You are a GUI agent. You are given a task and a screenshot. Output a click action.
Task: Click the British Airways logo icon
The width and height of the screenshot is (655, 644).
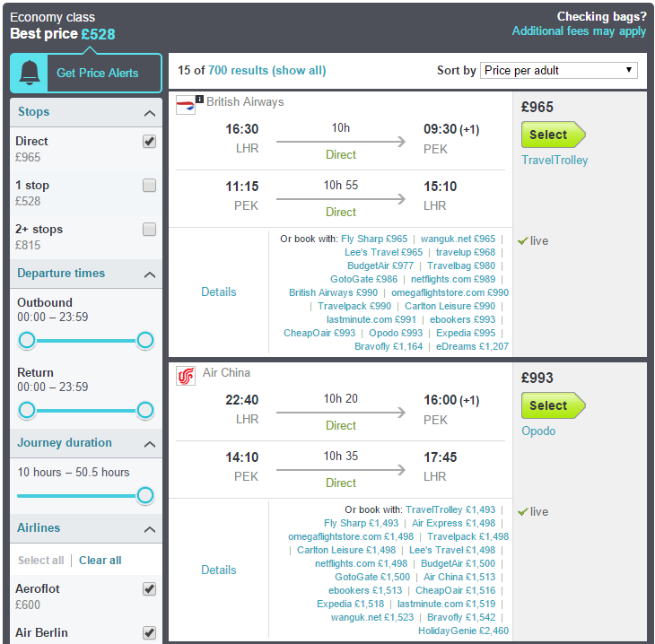tap(186, 105)
